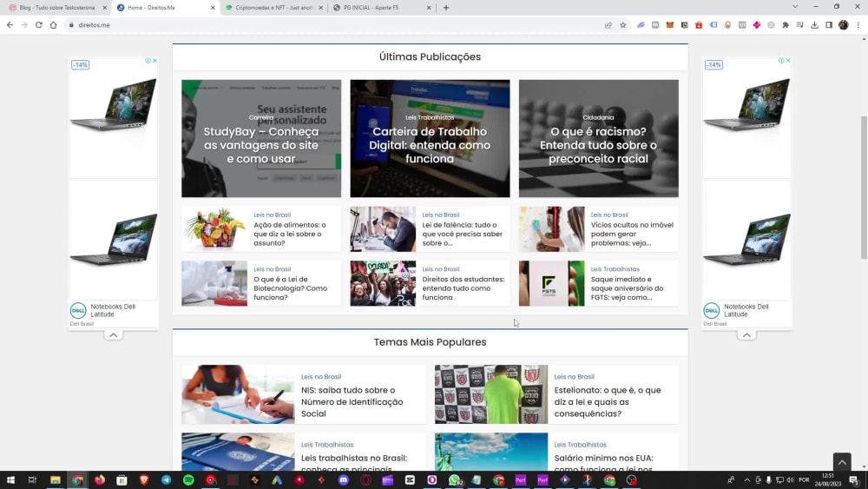Viewport: 868px width, 489px height.
Task: Open Lei de falência article link
Action: click(x=463, y=234)
